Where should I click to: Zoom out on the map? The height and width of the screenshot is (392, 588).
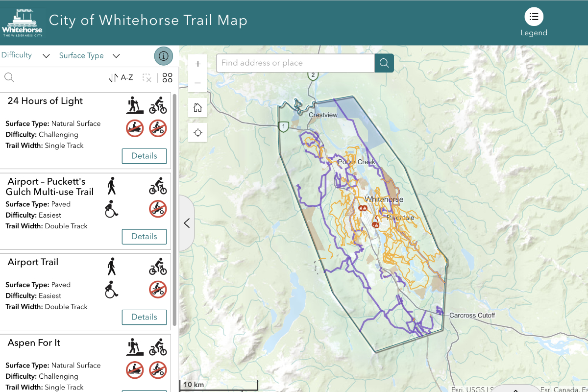pyautogui.click(x=197, y=82)
